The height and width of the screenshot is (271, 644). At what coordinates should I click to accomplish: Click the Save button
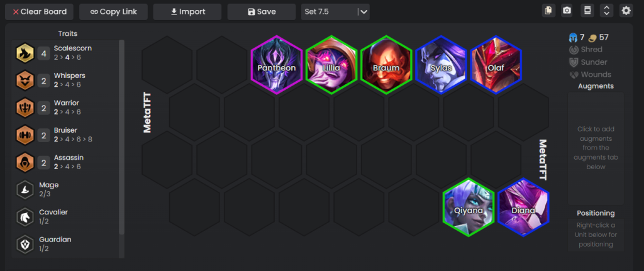(262, 12)
